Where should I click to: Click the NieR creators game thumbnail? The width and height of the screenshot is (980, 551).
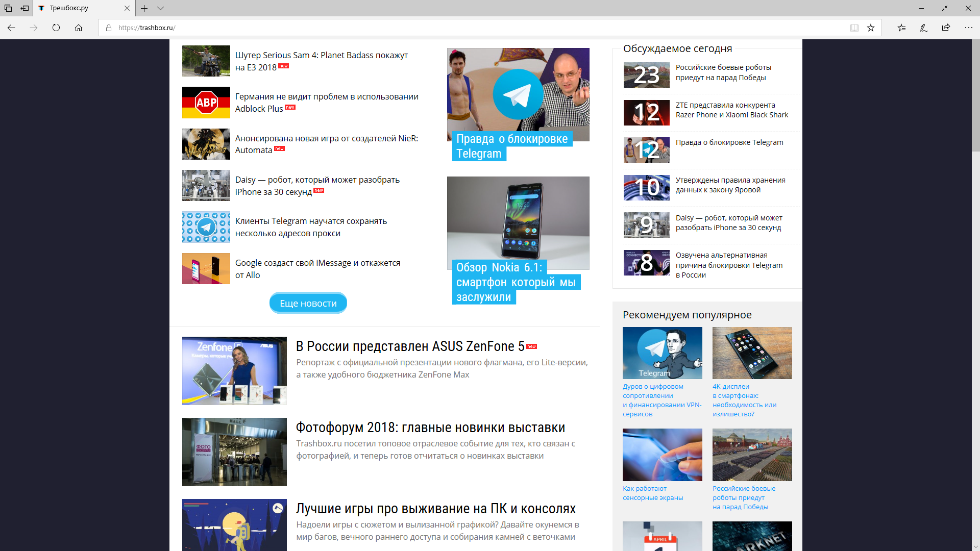tap(206, 144)
